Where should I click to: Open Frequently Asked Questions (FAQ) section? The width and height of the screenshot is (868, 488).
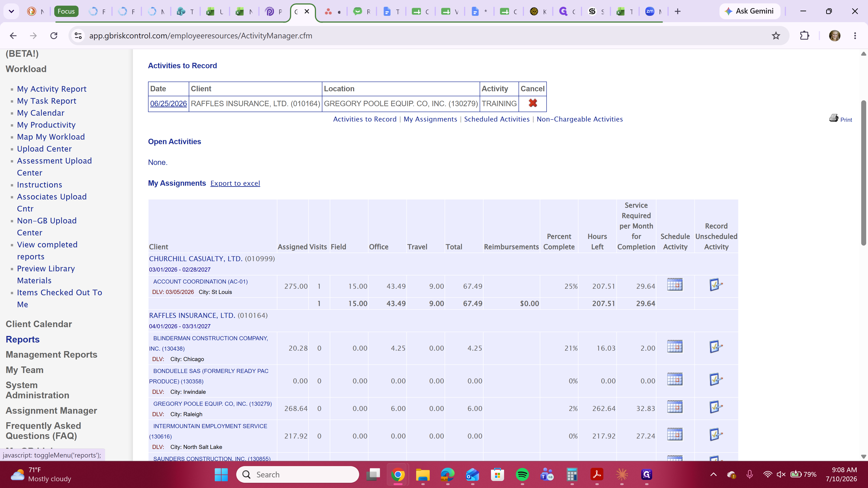pos(43,431)
